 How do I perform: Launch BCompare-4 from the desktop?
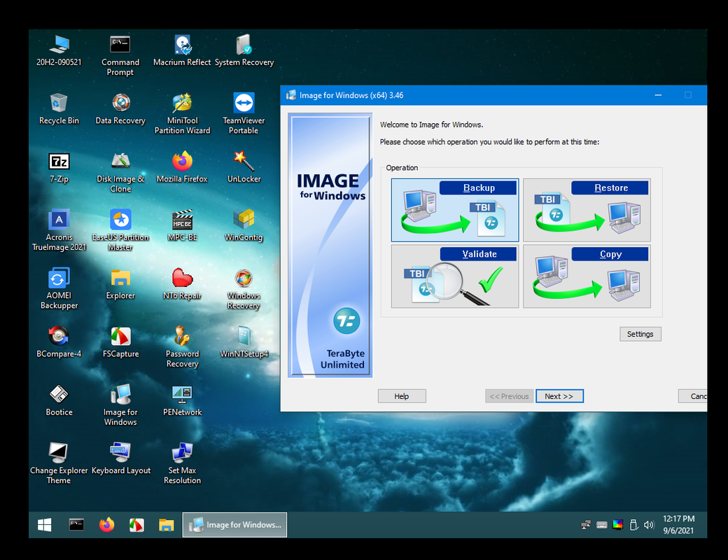point(59,342)
